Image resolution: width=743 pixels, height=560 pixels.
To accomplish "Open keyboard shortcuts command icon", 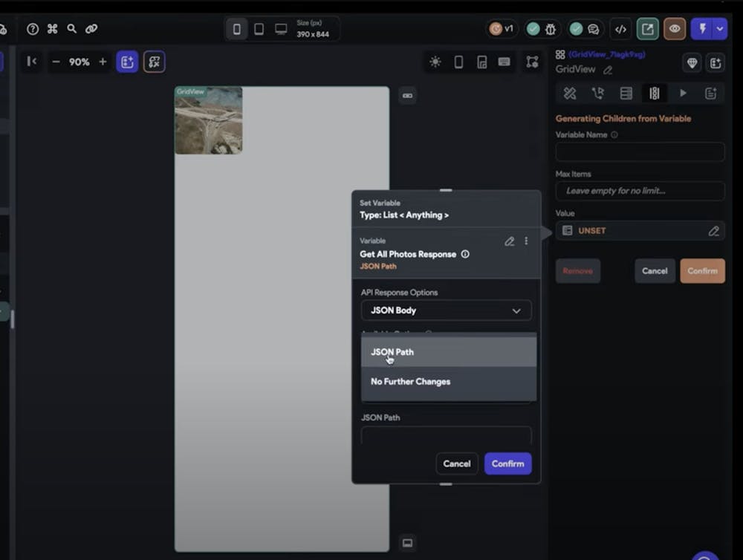I will point(52,29).
